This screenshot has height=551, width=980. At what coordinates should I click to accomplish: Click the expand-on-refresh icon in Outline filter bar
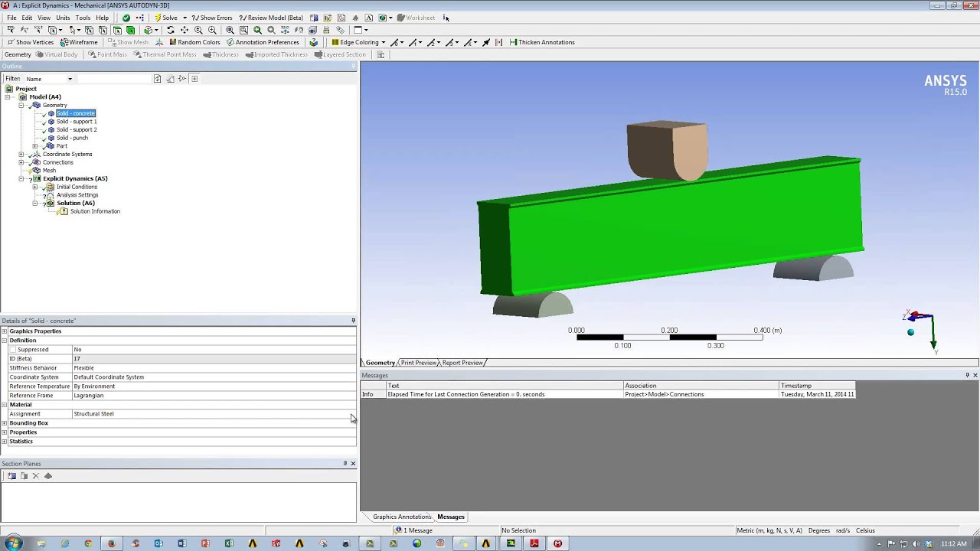coord(194,79)
